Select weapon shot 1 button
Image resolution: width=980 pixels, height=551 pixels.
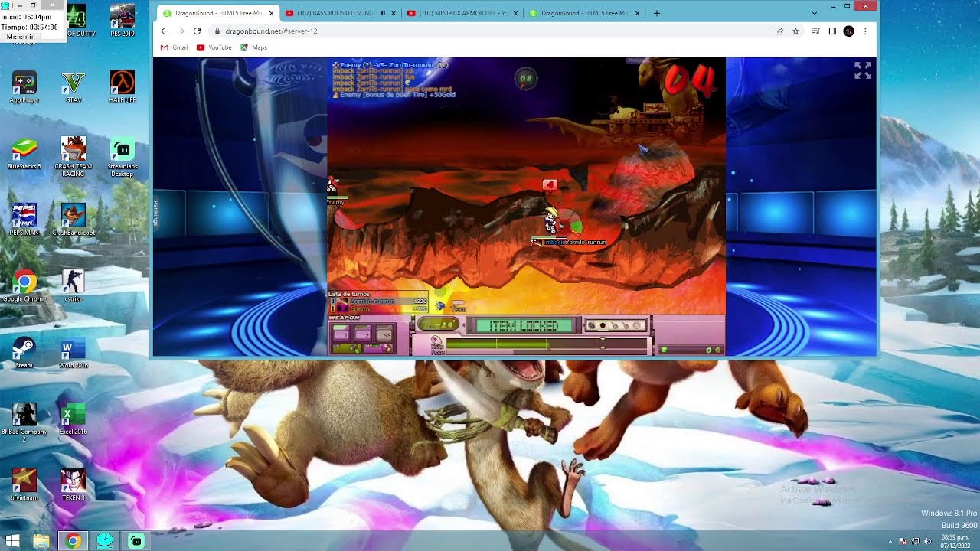pos(341,334)
